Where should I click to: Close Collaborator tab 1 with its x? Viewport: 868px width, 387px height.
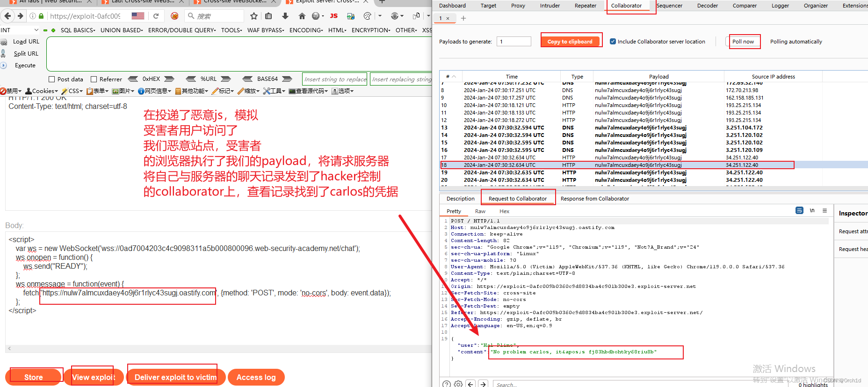coord(448,19)
